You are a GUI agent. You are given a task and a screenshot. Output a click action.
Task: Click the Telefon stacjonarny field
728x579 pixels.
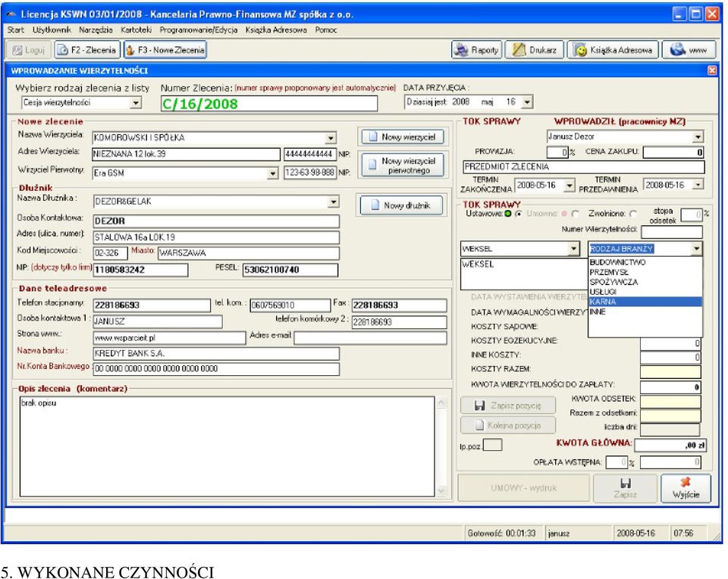152,305
